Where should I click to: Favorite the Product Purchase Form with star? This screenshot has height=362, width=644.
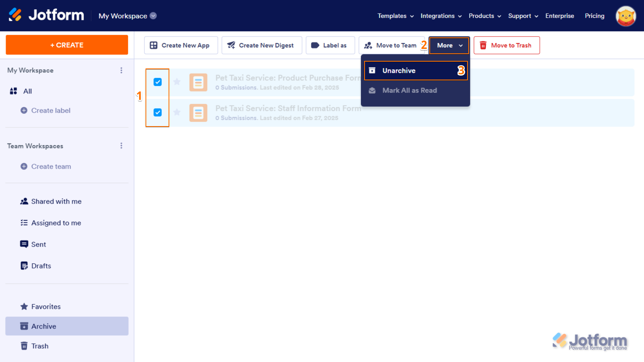coord(177,82)
